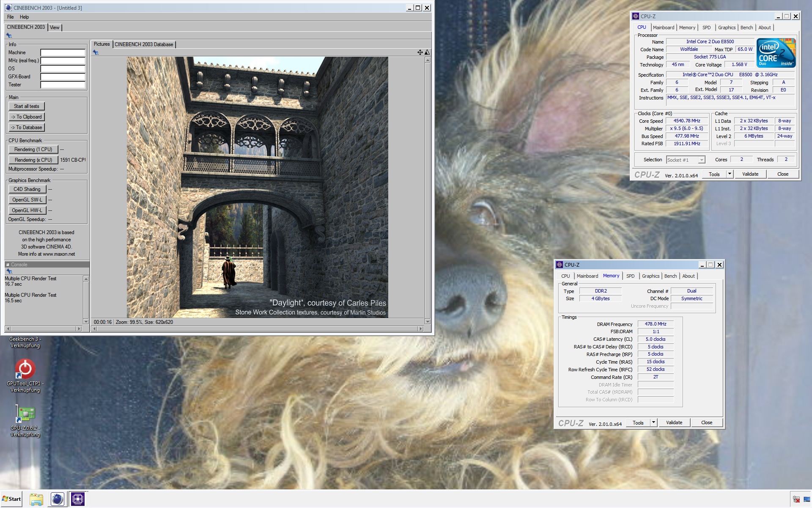Open Graphics tab in lower CPU-Z

tap(651, 276)
